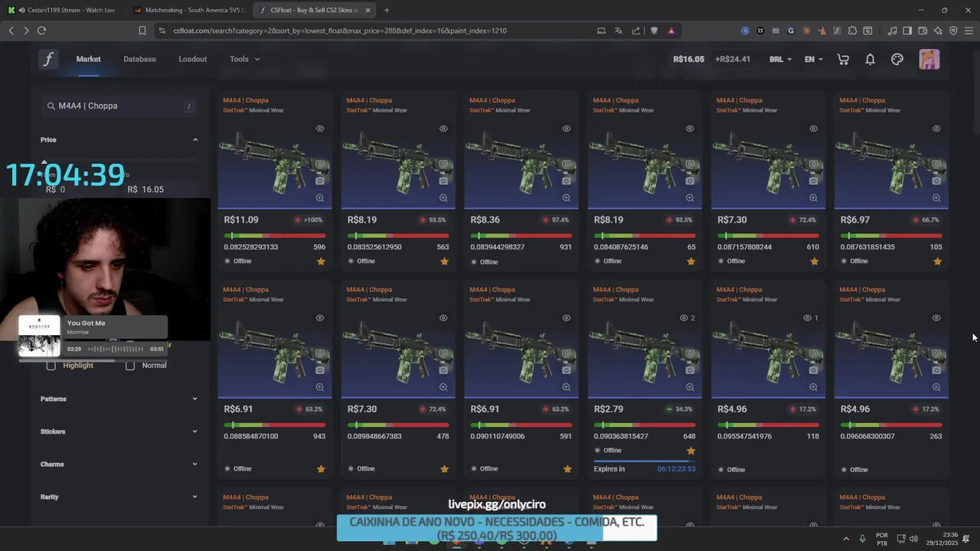Screen dimensions: 980x551
Task: Click float bar on the R$11.09 listing
Action: (274, 235)
